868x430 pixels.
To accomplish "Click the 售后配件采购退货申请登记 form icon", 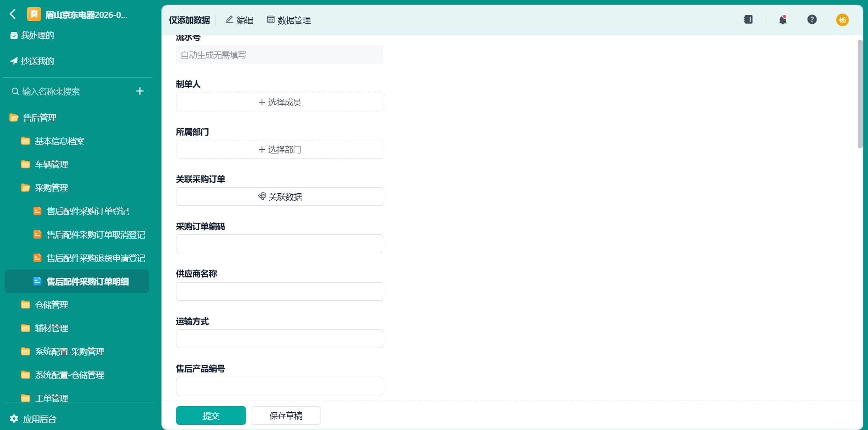I will 37,258.
